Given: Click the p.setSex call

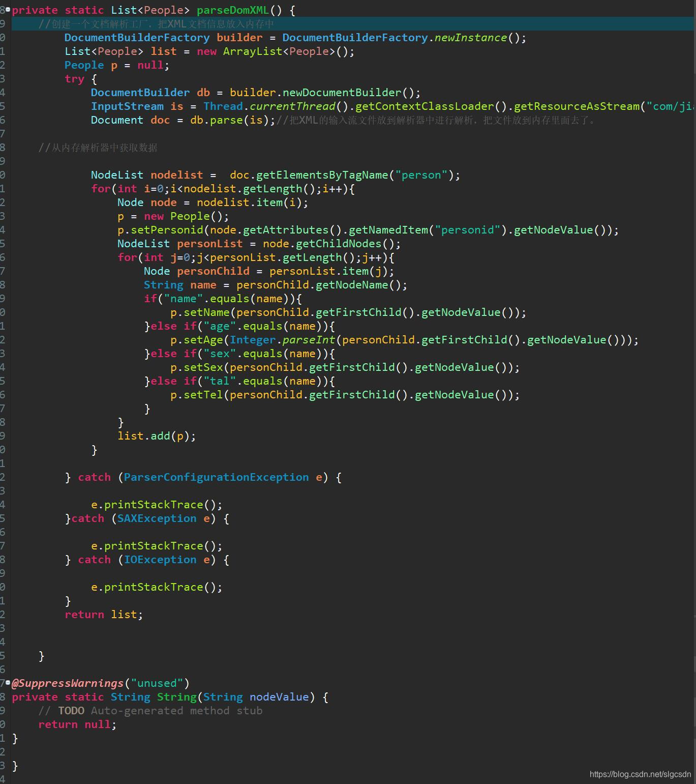Looking at the screenshot, I should point(197,367).
